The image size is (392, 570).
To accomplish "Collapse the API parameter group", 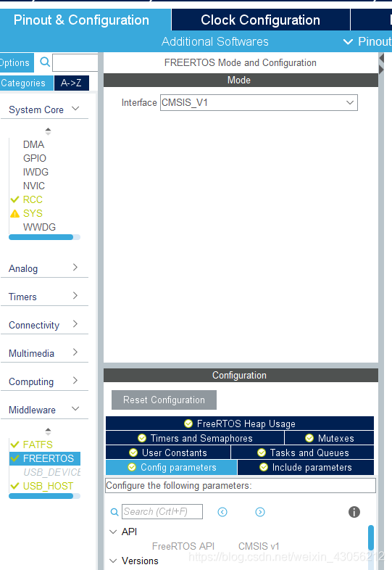I will click(x=113, y=532).
